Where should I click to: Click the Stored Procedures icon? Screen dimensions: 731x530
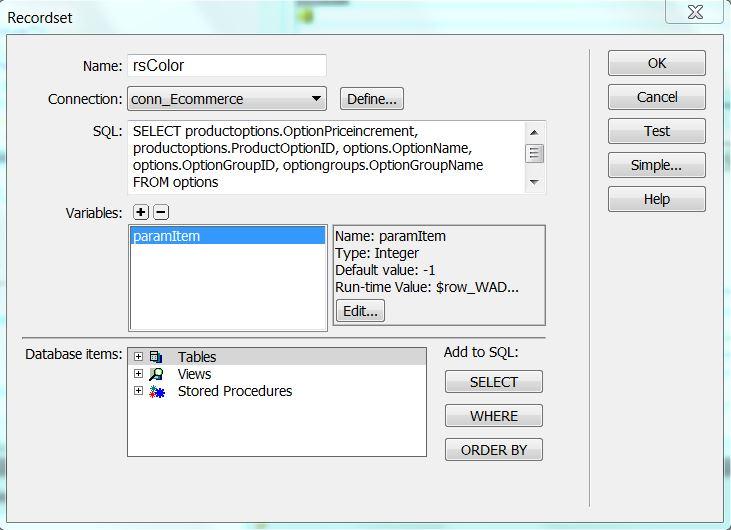pos(157,391)
